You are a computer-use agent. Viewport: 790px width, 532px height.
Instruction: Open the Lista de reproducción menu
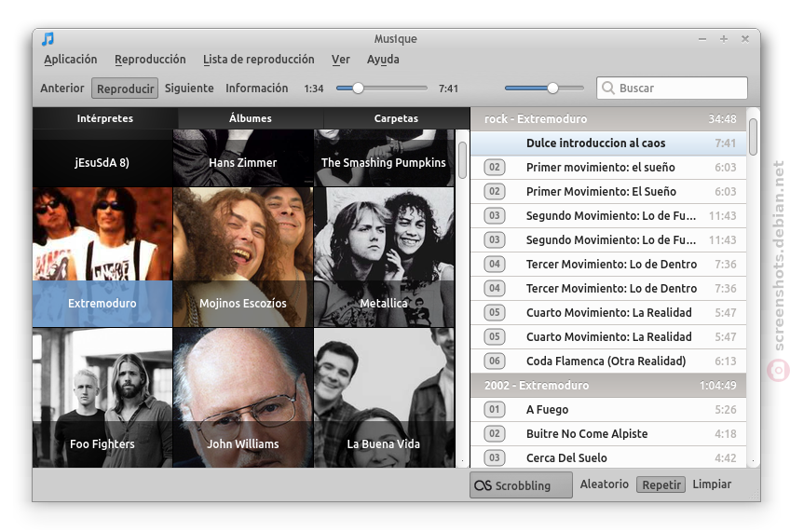click(258, 60)
